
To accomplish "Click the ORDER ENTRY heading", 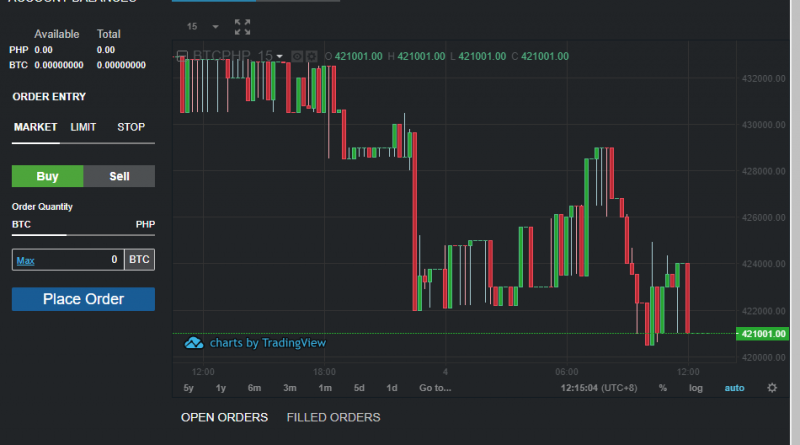I will pyautogui.click(x=49, y=96).
